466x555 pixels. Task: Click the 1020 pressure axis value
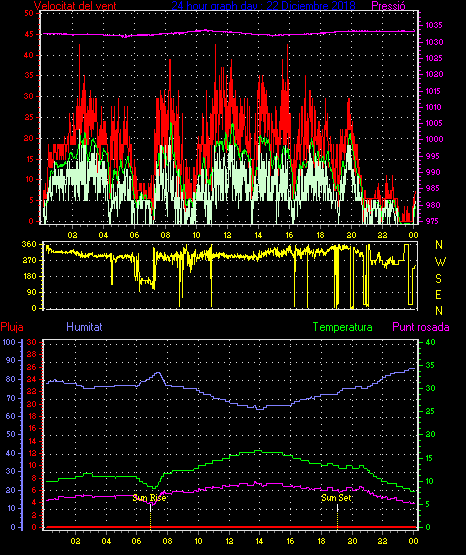click(434, 74)
